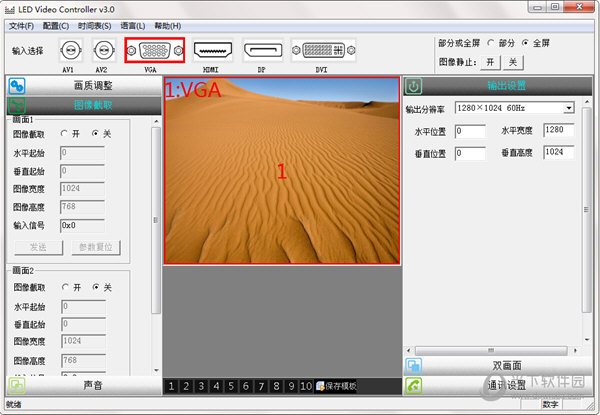Click the left panel scroll-up arrow
This screenshot has width=600, height=415.
[156, 121]
